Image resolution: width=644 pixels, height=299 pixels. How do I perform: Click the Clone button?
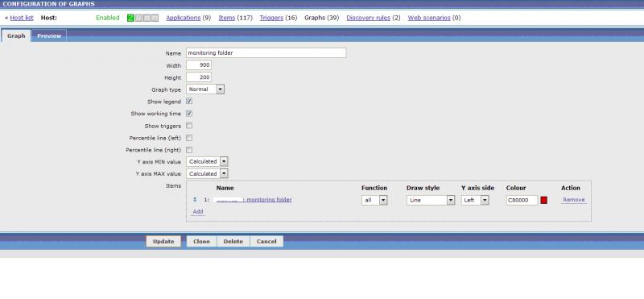point(202,242)
